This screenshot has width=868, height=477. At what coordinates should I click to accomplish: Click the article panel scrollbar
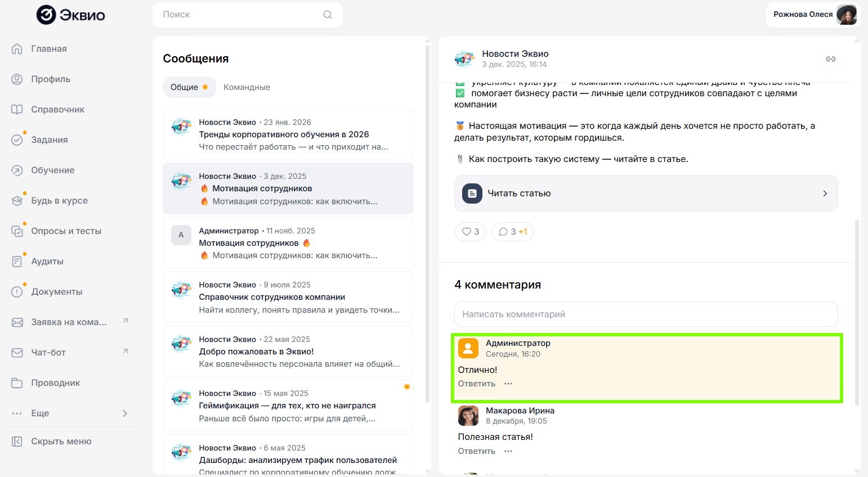coord(857,313)
